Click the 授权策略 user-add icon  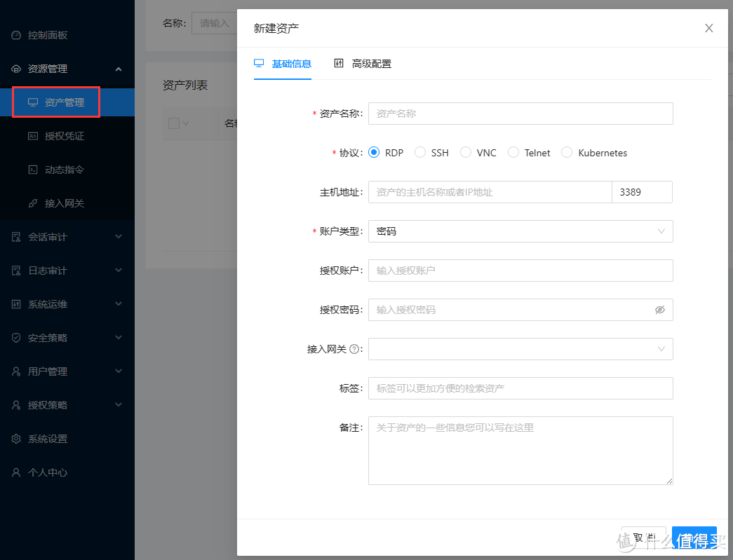point(16,405)
